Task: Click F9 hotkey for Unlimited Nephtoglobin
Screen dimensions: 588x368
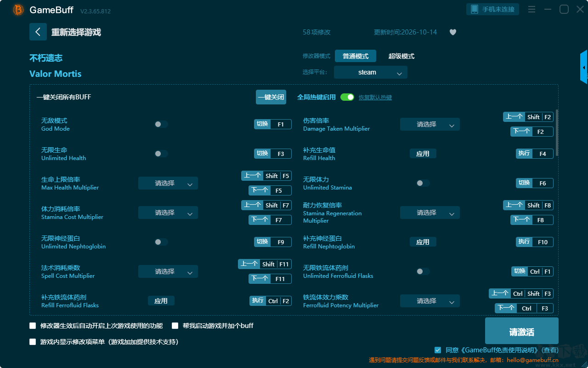Action: click(x=281, y=242)
